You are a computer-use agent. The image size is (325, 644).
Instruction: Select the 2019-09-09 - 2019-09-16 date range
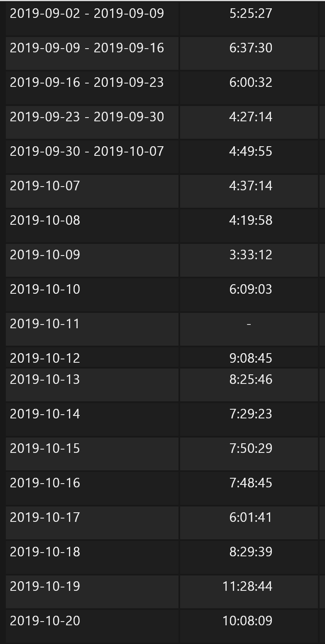[87, 48]
